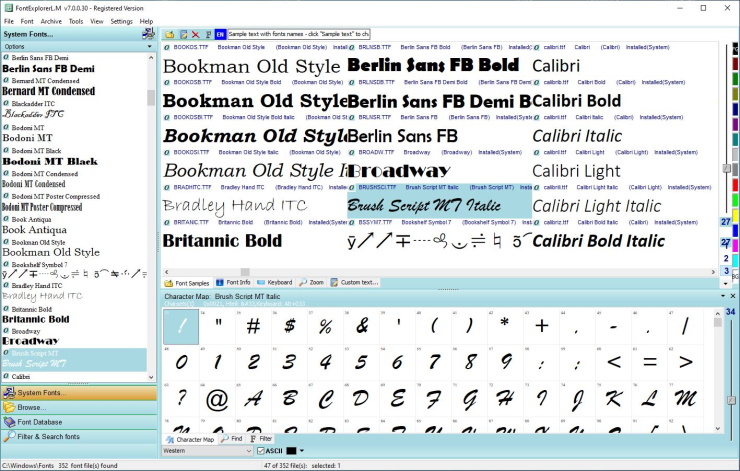Open the Font Database section
Image resolution: width=740 pixels, height=471 pixels.
pyautogui.click(x=79, y=422)
